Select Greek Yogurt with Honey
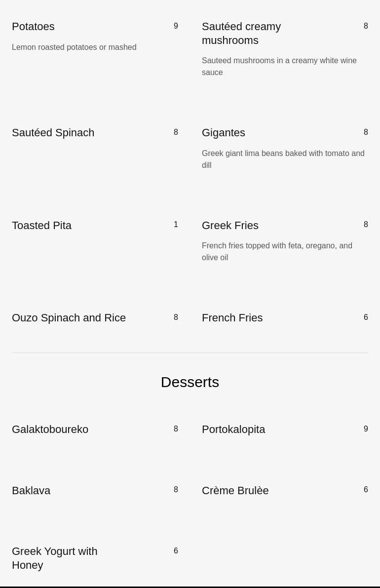The image size is (380, 588). click(x=54, y=558)
